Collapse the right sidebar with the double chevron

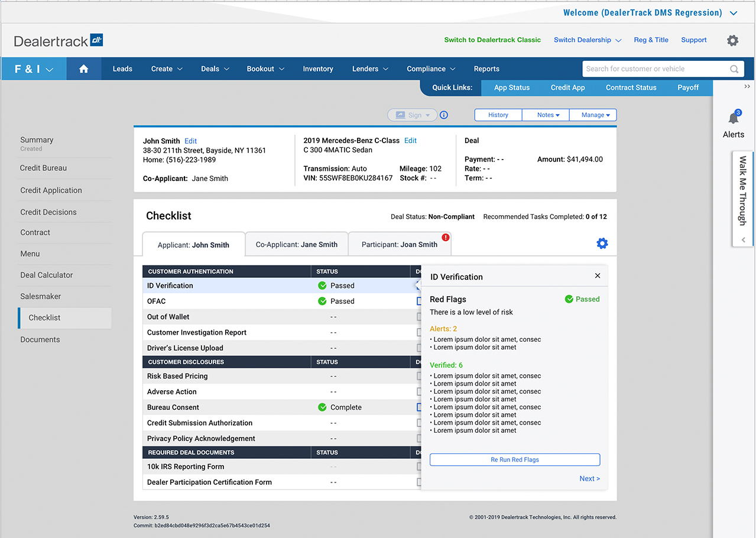(x=747, y=87)
